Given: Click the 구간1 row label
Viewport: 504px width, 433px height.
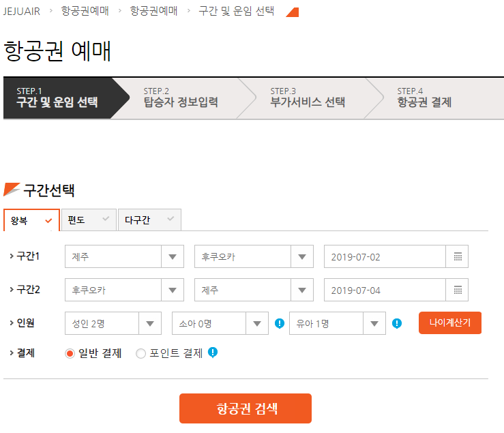Looking at the screenshot, I should 28,256.
